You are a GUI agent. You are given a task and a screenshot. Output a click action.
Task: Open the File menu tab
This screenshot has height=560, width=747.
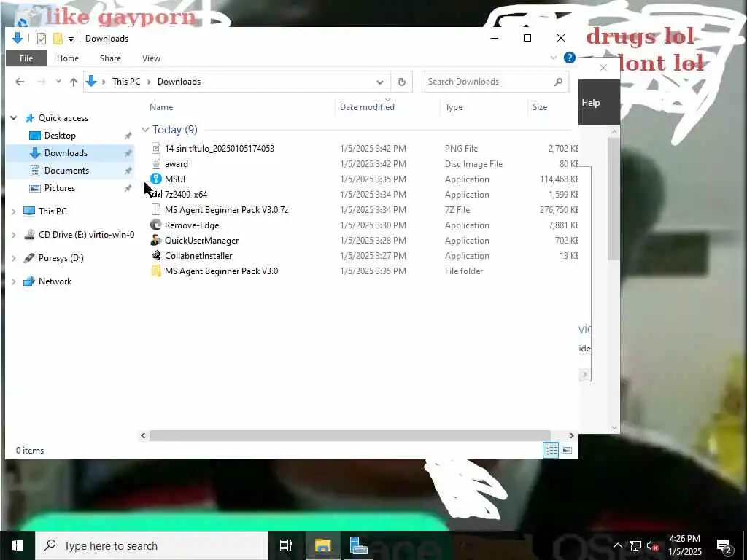click(26, 58)
